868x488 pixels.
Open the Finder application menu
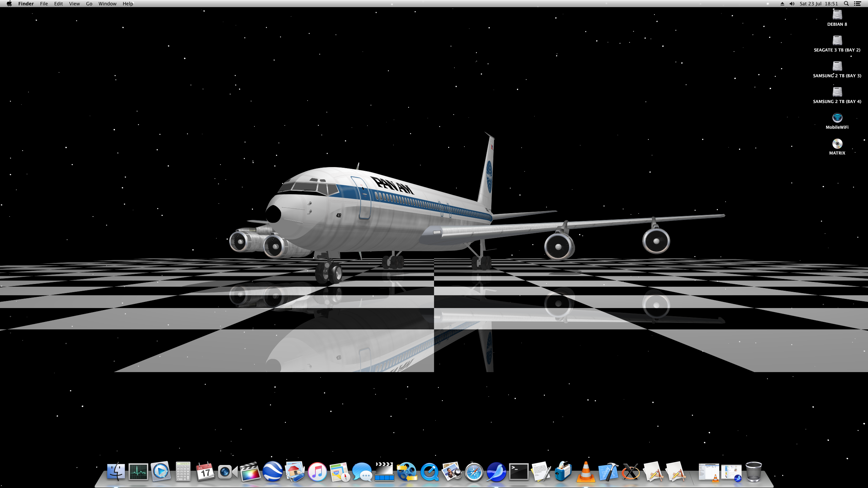point(26,4)
